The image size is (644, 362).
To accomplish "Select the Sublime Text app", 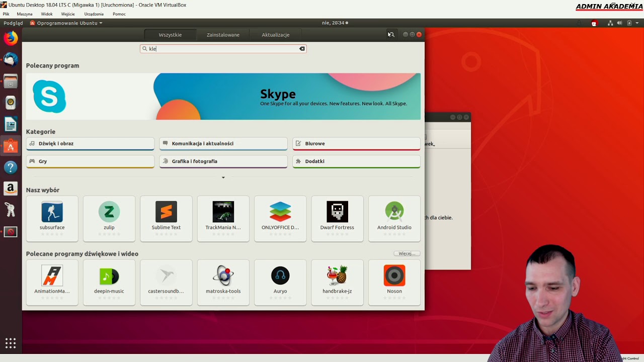I will click(166, 219).
